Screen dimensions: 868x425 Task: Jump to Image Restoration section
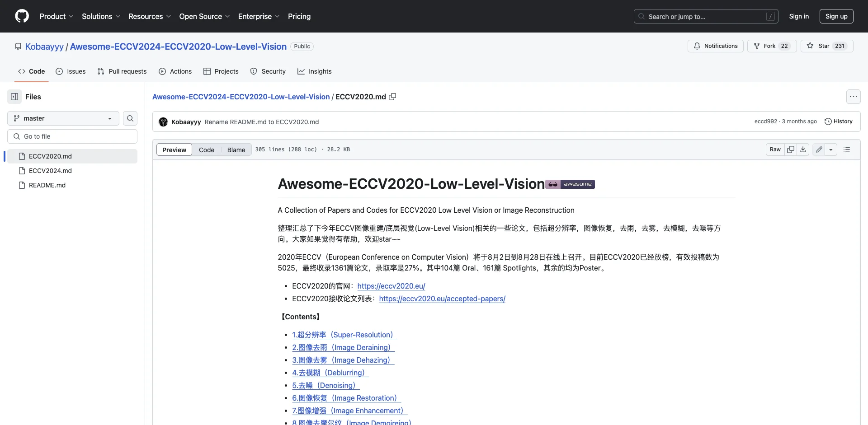pyautogui.click(x=346, y=398)
